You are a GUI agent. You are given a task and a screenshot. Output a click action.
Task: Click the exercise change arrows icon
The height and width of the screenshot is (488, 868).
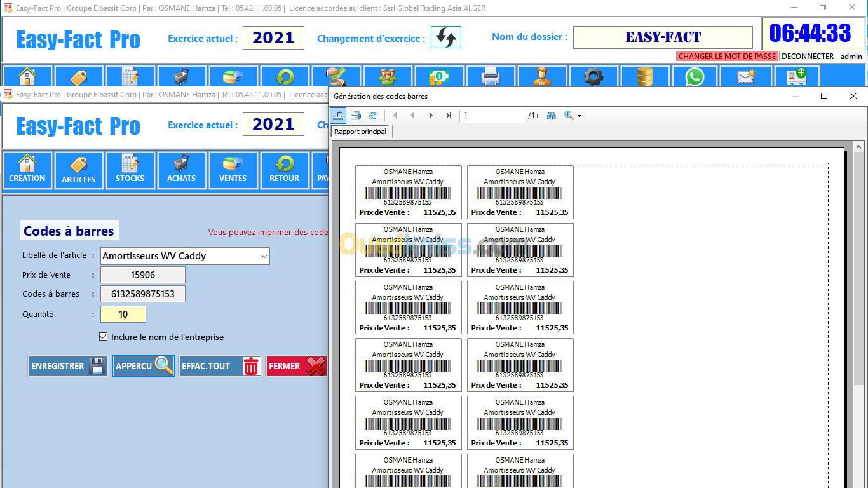tap(445, 37)
